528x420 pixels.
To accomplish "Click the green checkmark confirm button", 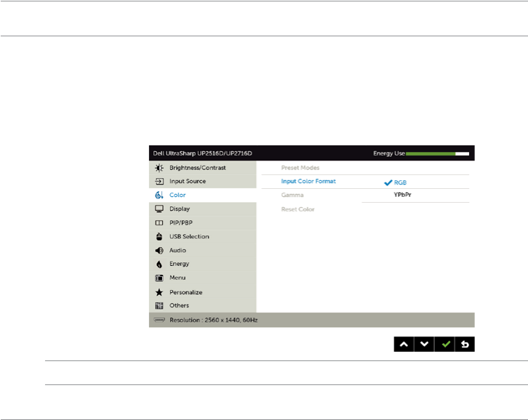I will point(444,344).
